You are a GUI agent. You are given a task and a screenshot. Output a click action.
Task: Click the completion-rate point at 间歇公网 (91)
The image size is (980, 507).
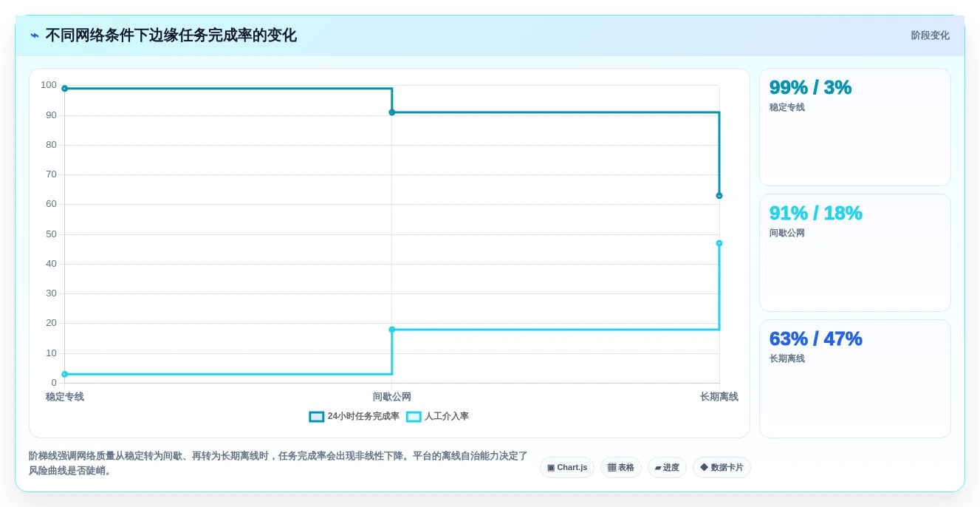click(392, 112)
